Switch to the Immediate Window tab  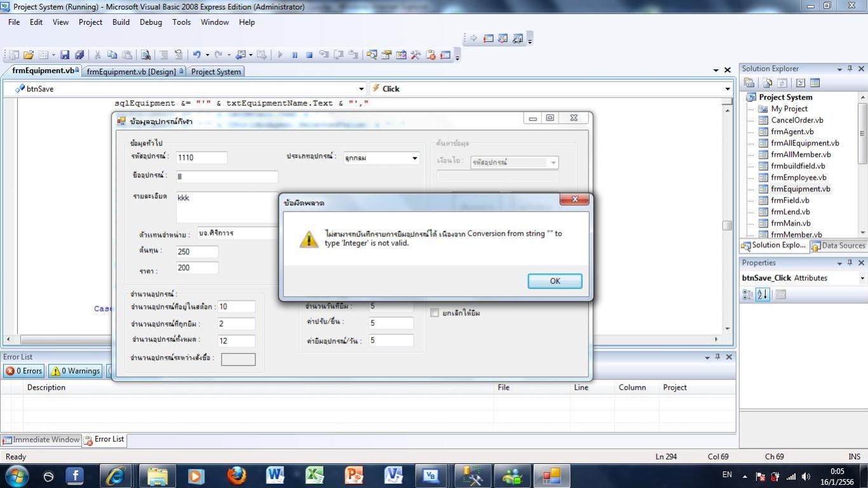[x=41, y=440]
